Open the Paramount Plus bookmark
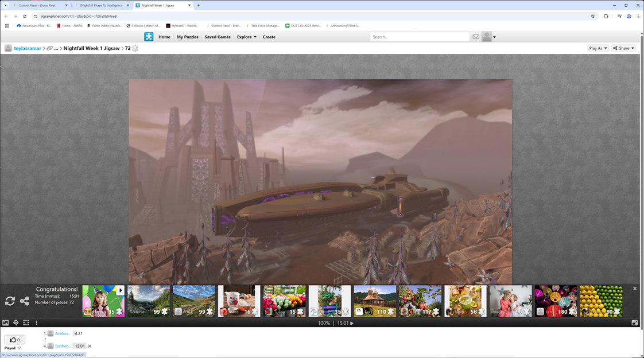The height and width of the screenshot is (358, 644). coord(34,25)
